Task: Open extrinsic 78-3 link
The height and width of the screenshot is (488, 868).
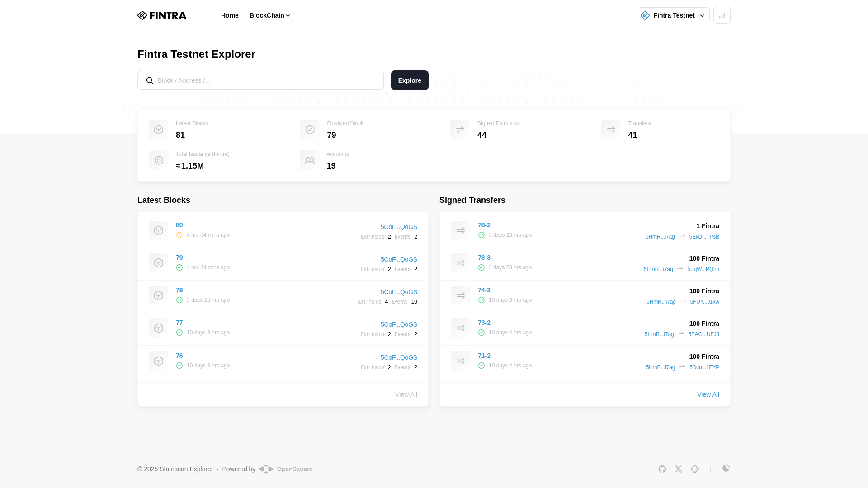Action: coord(484,258)
